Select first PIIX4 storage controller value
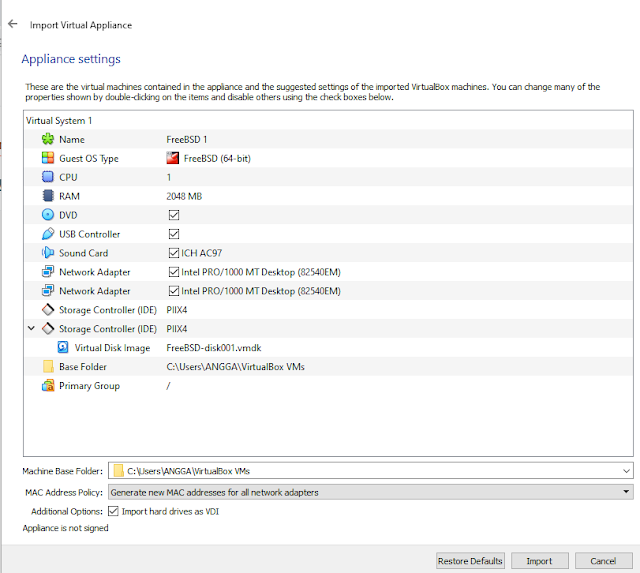 [x=177, y=310]
